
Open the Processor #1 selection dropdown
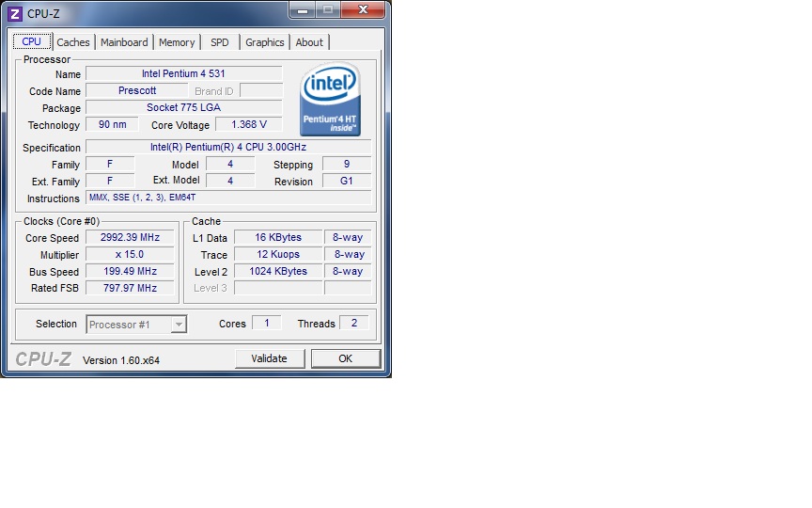136,325
